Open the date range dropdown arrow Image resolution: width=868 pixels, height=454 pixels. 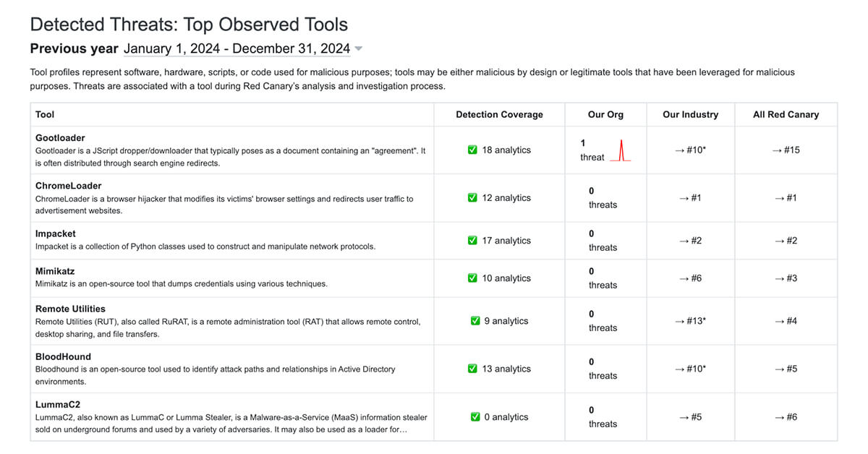359,49
